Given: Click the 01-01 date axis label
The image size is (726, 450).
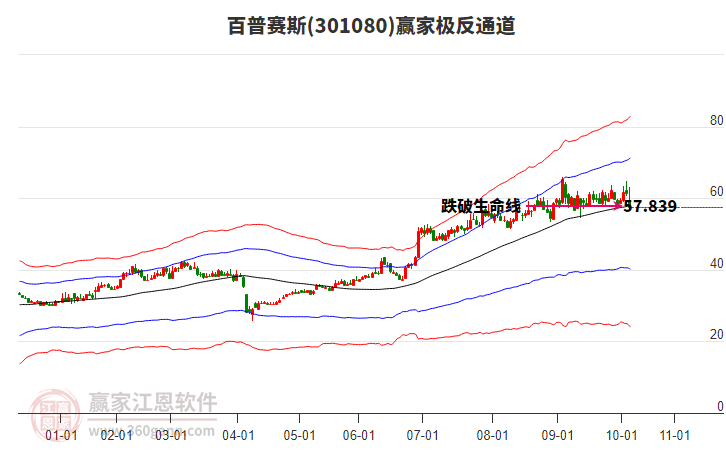Looking at the screenshot, I should (x=61, y=436).
